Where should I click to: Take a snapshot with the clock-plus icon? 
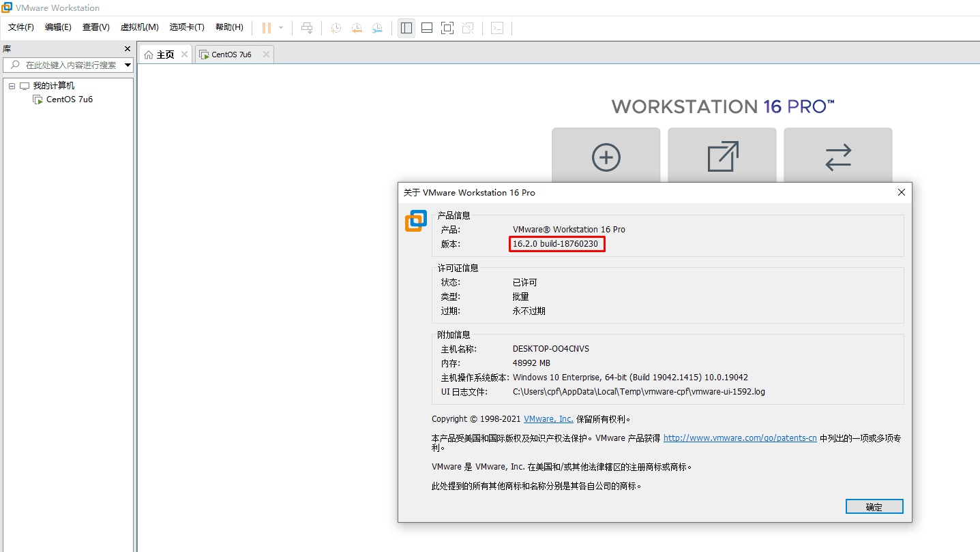(x=336, y=28)
